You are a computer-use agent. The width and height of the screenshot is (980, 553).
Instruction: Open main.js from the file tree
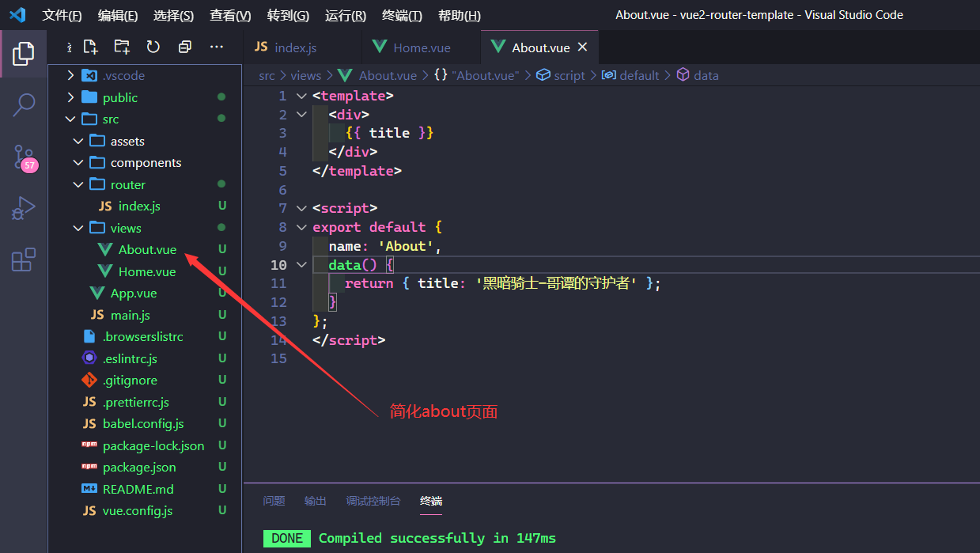pyautogui.click(x=130, y=315)
